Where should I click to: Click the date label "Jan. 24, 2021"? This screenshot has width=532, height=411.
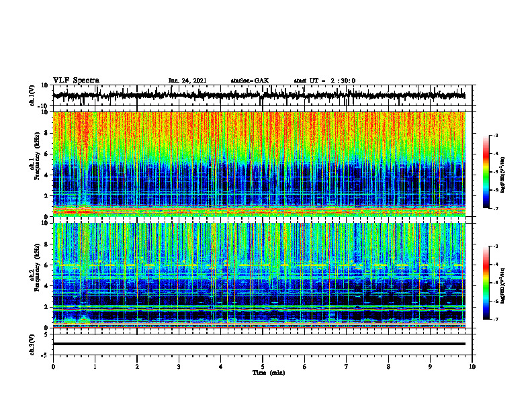coord(187,81)
